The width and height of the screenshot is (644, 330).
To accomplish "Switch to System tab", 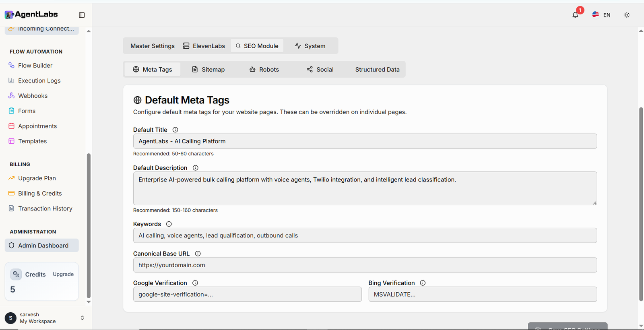I will click(x=310, y=46).
